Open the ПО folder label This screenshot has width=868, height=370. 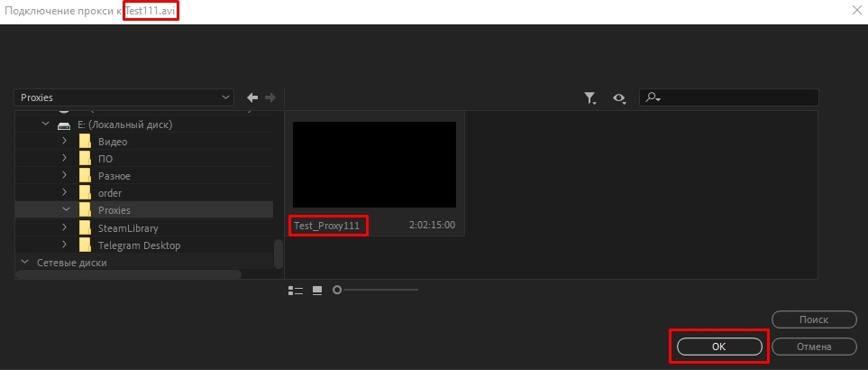105,159
